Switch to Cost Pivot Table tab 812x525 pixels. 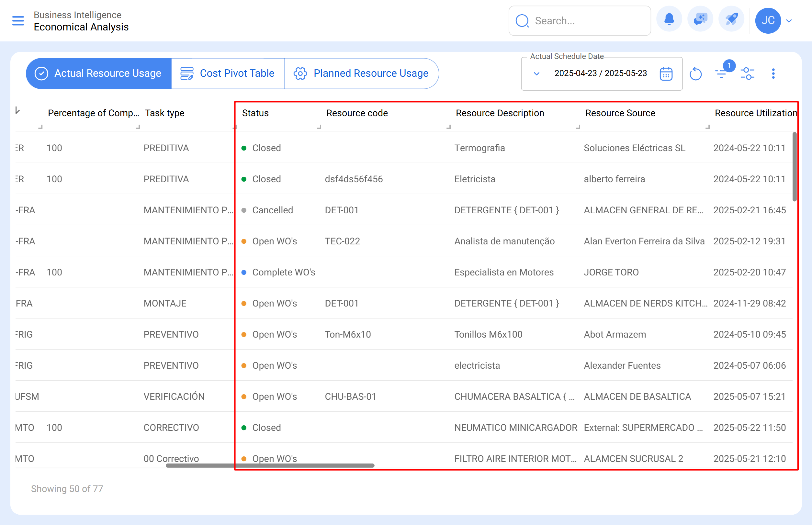[228, 73]
